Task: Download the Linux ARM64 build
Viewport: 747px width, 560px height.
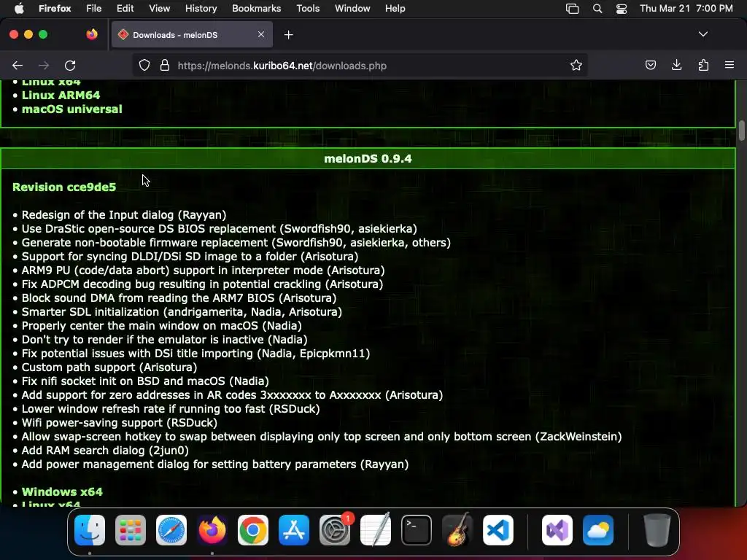Action: pyautogui.click(x=61, y=96)
